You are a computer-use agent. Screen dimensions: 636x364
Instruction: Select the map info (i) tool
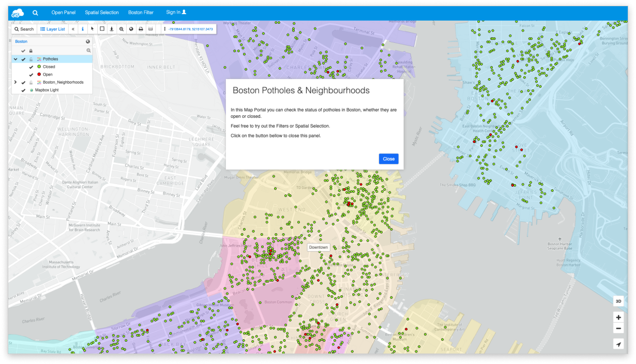click(83, 29)
